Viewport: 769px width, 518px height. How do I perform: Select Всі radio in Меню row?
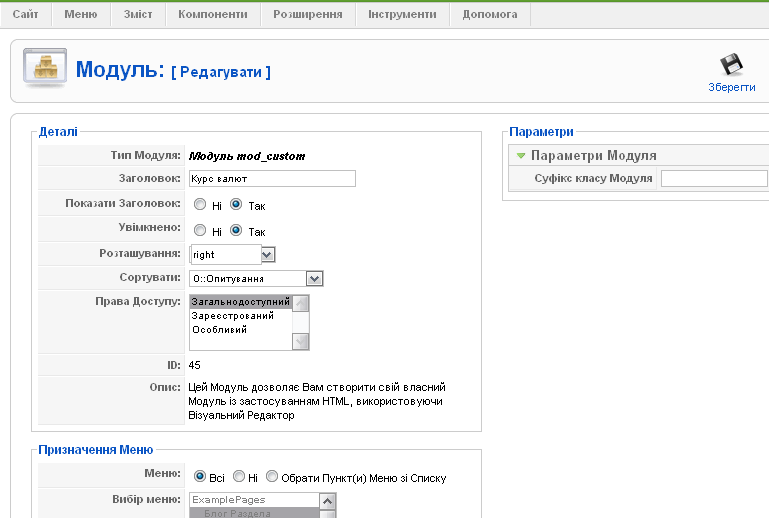tap(200, 476)
